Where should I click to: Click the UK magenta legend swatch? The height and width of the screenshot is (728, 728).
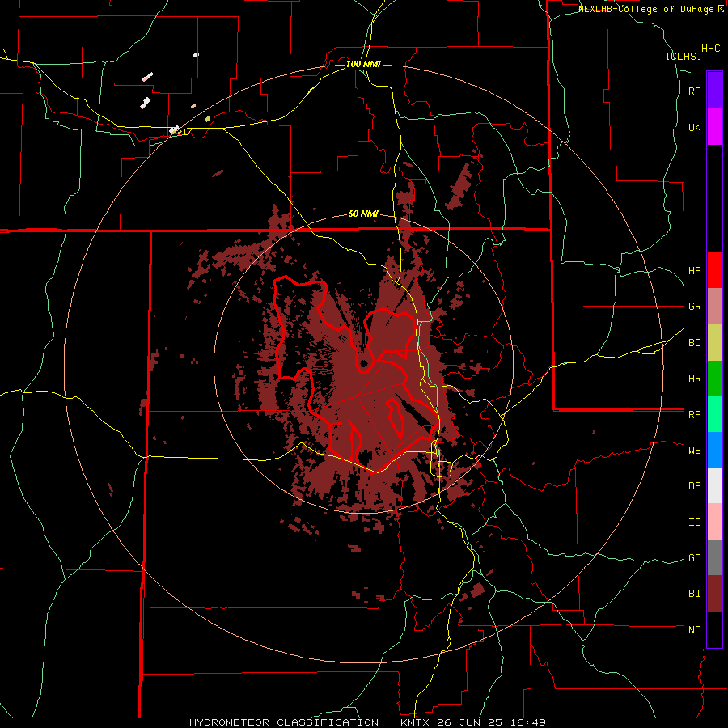(714, 127)
